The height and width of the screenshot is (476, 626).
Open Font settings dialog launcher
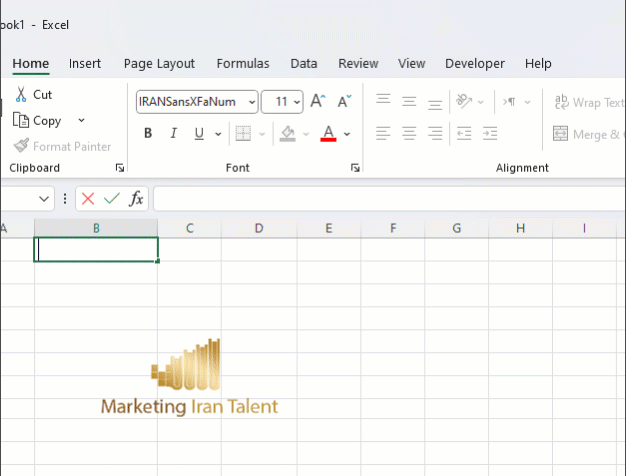355,168
